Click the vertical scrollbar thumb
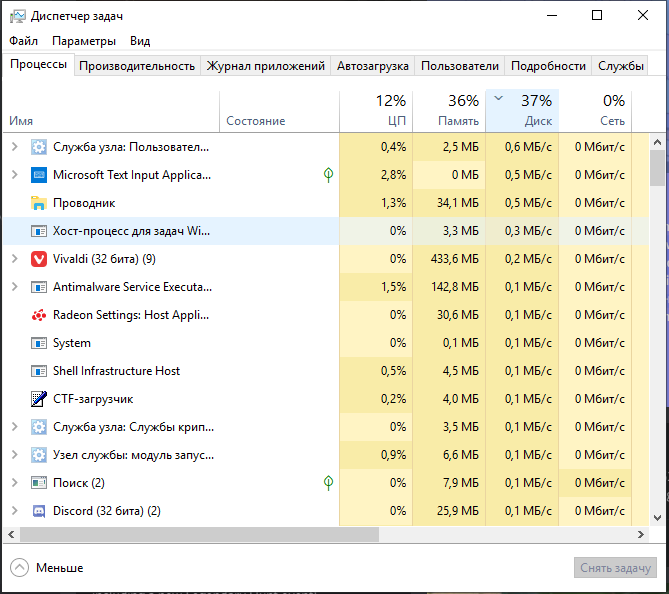 pos(657,168)
